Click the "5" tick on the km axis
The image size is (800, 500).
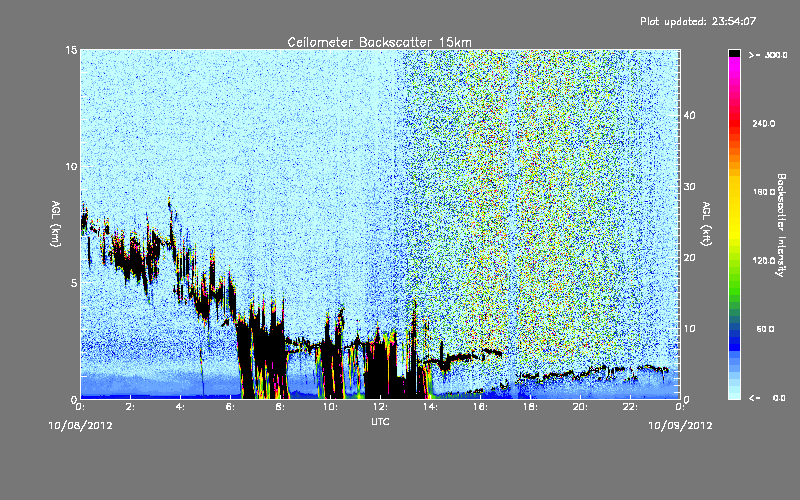pos(74,283)
